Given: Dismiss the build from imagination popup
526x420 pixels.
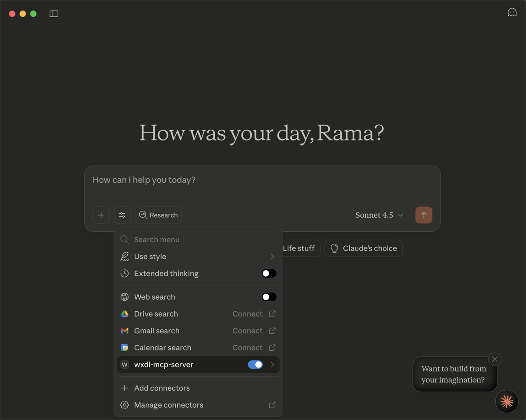Looking at the screenshot, I should [495, 359].
